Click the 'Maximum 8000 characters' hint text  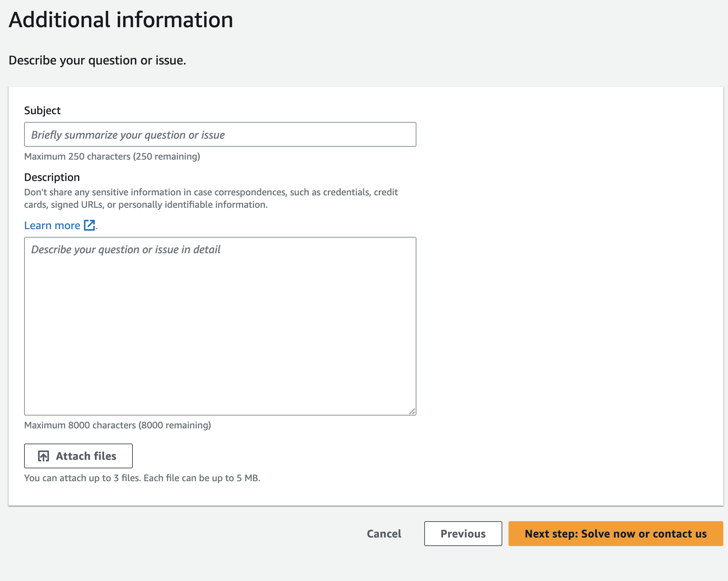tap(80, 425)
